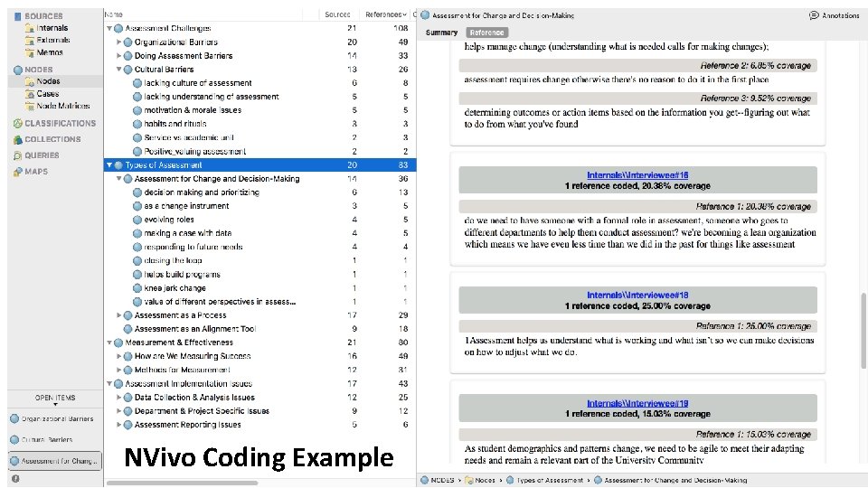Click node icon for habits and rituals
Screen dimensions: 868x488
pos(137,124)
